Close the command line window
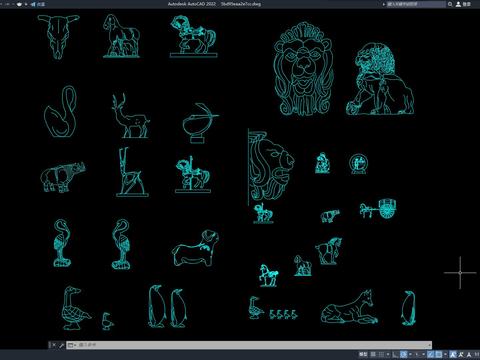The width and height of the screenshot is (480, 360). tap(53, 345)
